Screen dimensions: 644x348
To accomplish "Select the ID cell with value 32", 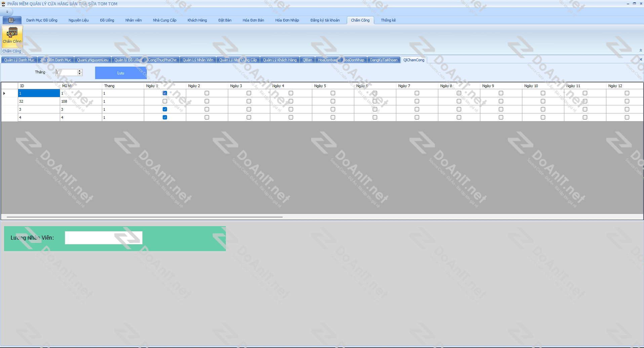I will point(39,101).
